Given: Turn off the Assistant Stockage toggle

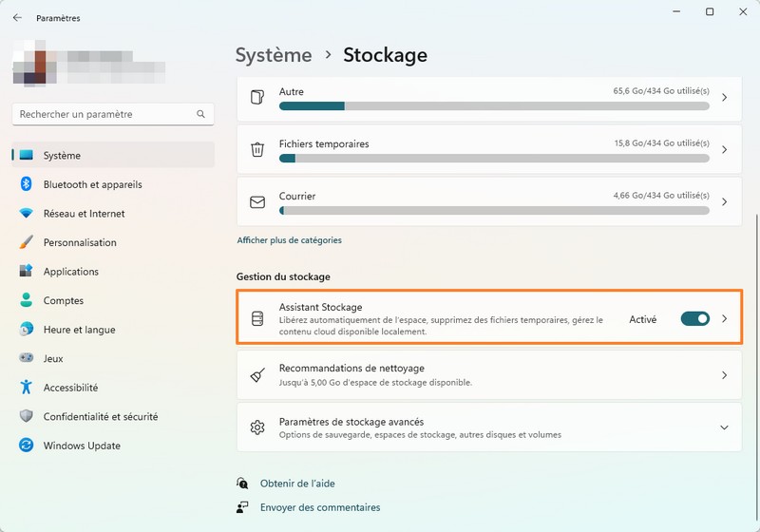Looking at the screenshot, I should click(x=694, y=319).
